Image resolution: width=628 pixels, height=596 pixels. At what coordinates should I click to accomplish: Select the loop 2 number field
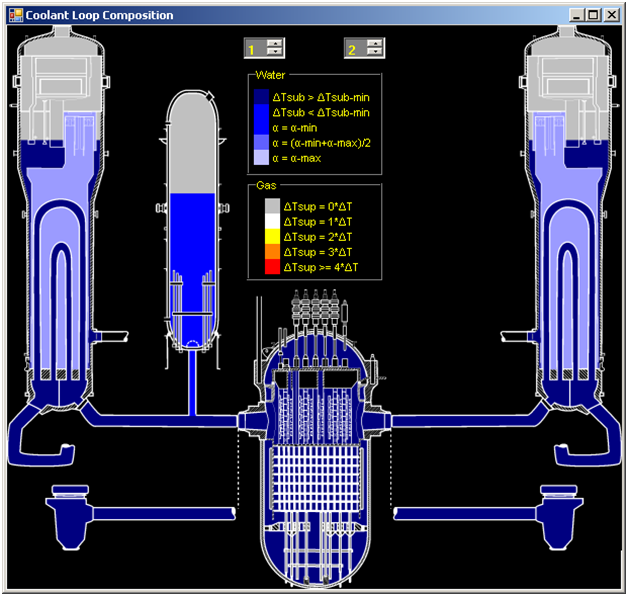[x=356, y=48]
